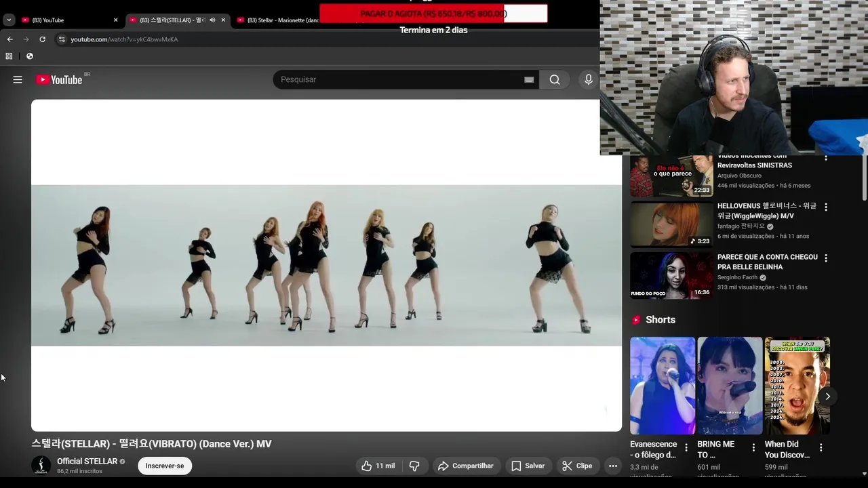868x488 pixels.
Task: Open the tab search dropdown arrow
Action: [x=9, y=20]
